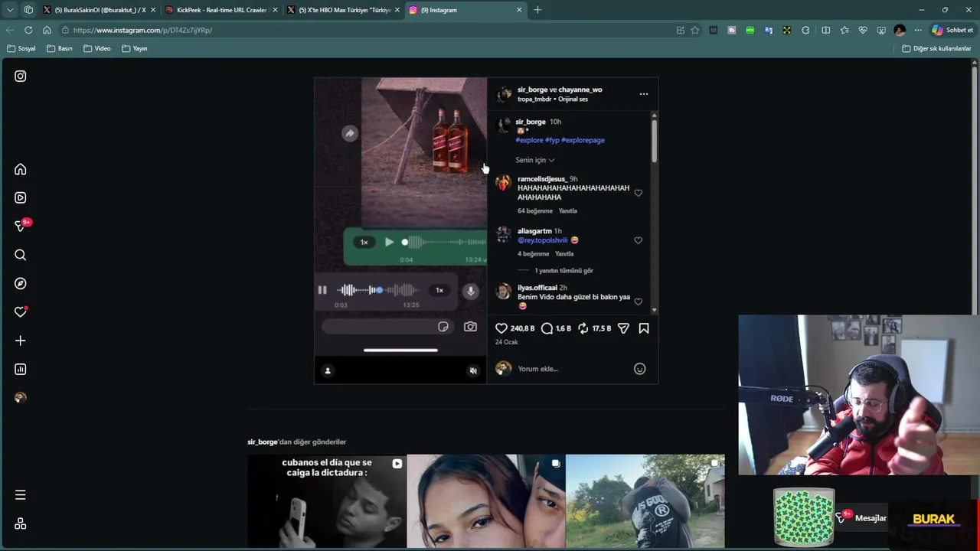This screenshot has height=551, width=980.
Task: Repost using the 17,5 B repost icon
Action: click(x=583, y=328)
